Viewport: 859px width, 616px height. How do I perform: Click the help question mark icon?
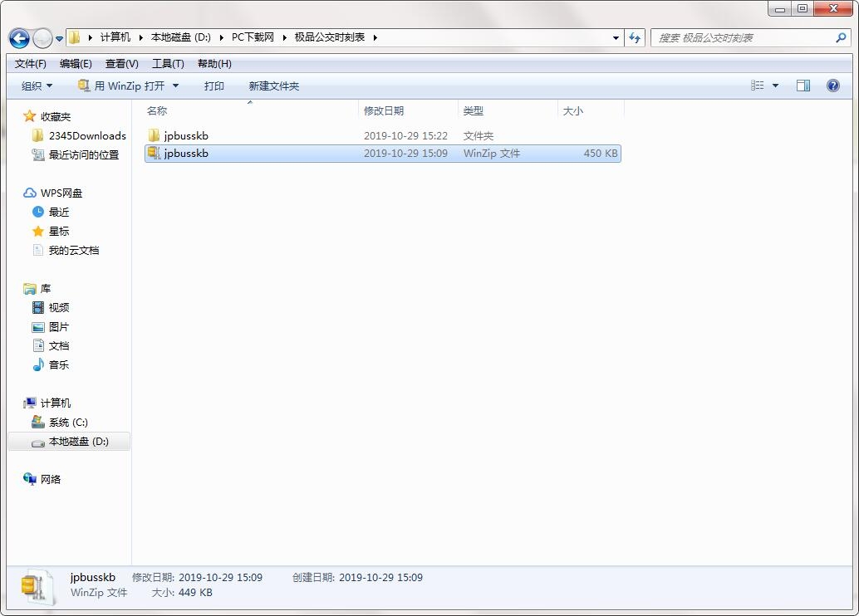tap(832, 86)
